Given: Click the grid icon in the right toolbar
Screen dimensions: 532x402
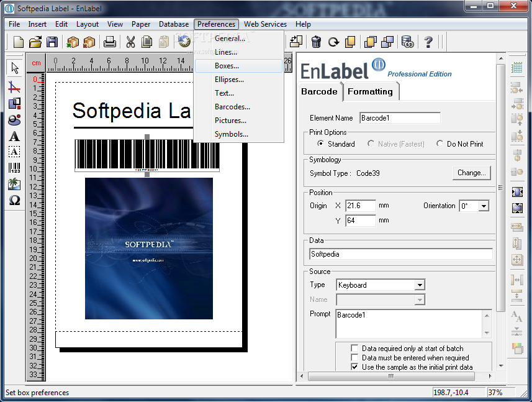Looking at the screenshot, I should [x=516, y=67].
